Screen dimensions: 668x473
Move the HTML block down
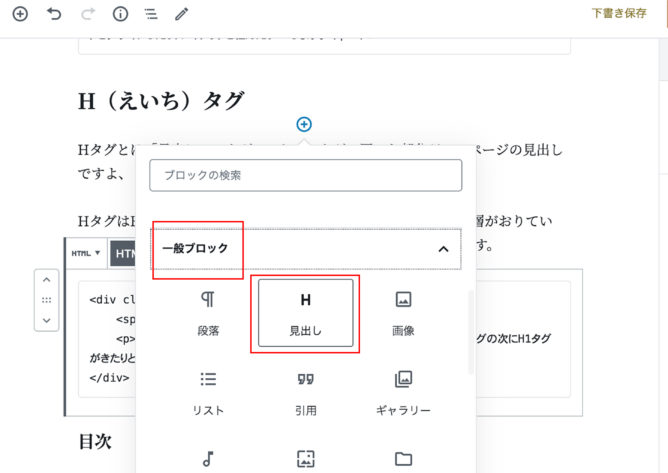coord(46,320)
